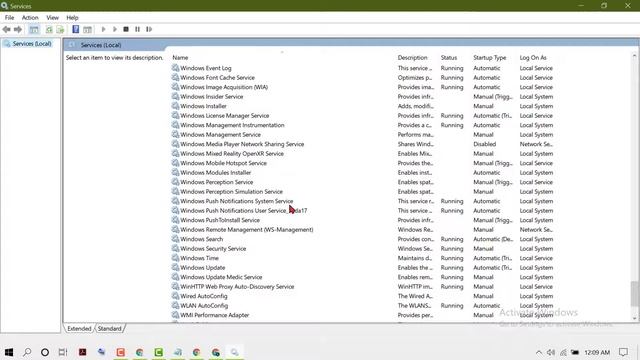The image size is (640, 360).
Task: Click the taskbar clock showing 12:09 AM
Action: coord(597,352)
